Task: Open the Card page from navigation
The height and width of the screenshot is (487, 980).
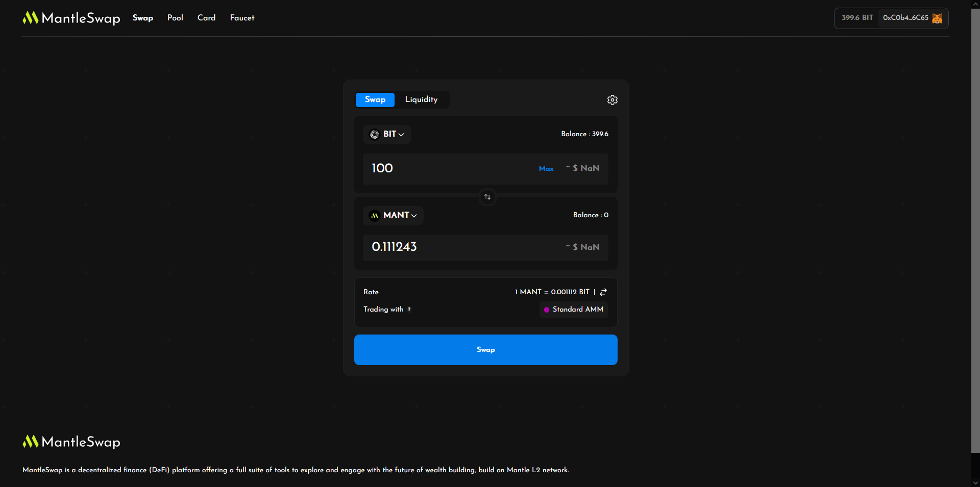Action: pyautogui.click(x=206, y=18)
